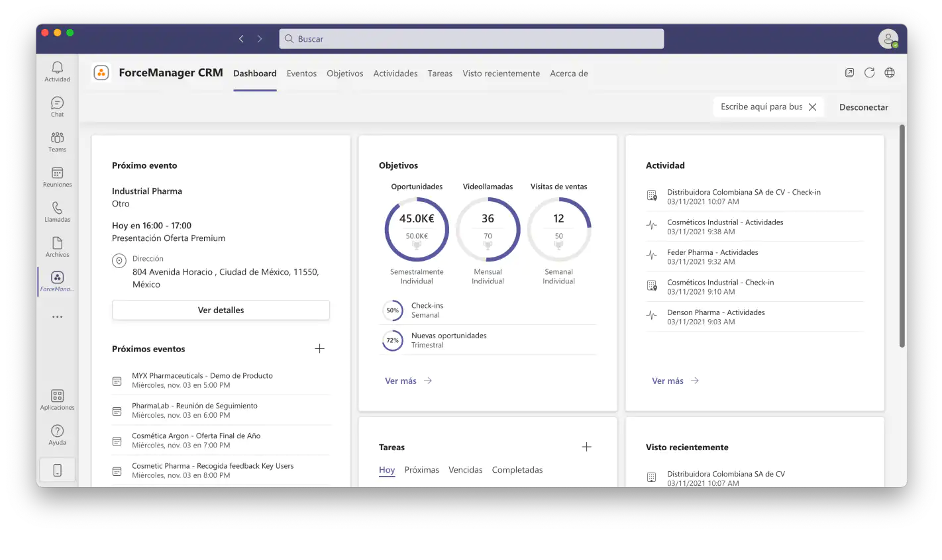942x560 pixels.
Task: Open Chat in the Teams sidebar
Action: pyautogui.click(x=58, y=107)
